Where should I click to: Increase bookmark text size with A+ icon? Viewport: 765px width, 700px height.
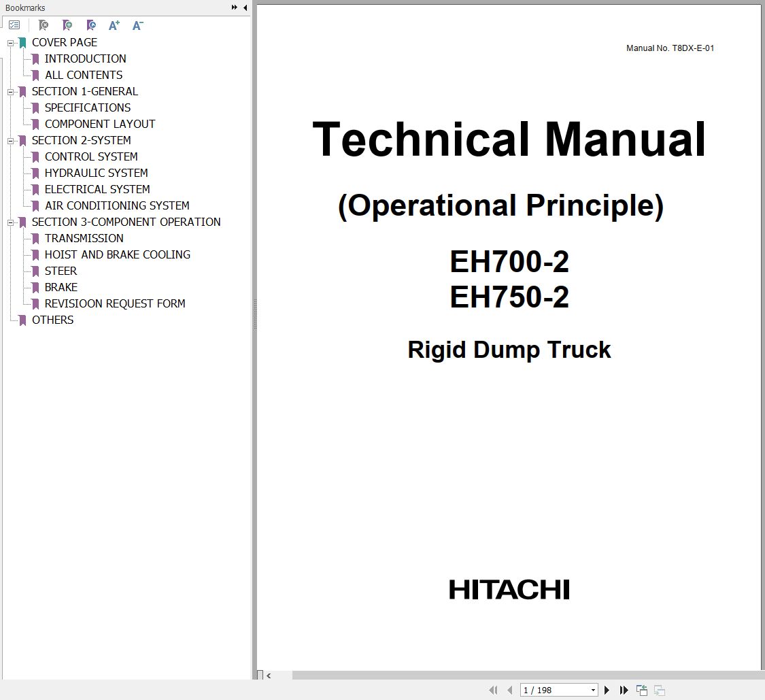tap(114, 25)
